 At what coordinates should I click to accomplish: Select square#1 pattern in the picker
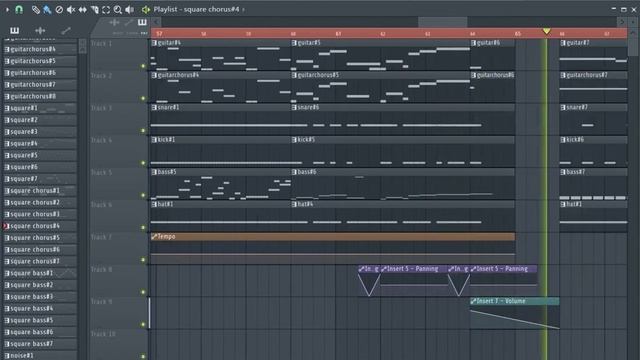[x=40, y=108]
